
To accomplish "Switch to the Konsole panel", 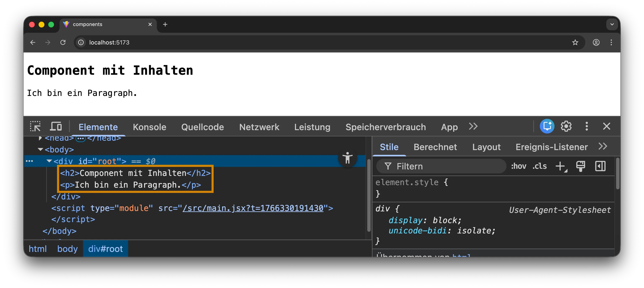I will (149, 127).
